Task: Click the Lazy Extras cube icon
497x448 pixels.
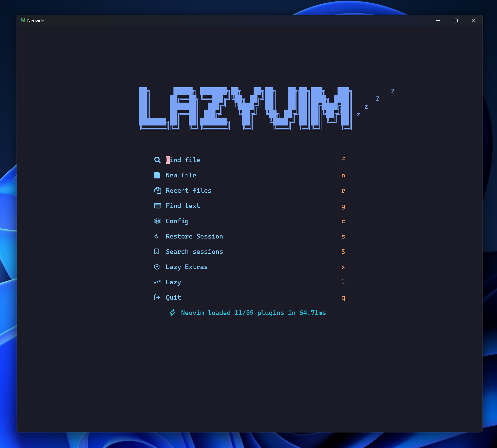Action: (157, 267)
